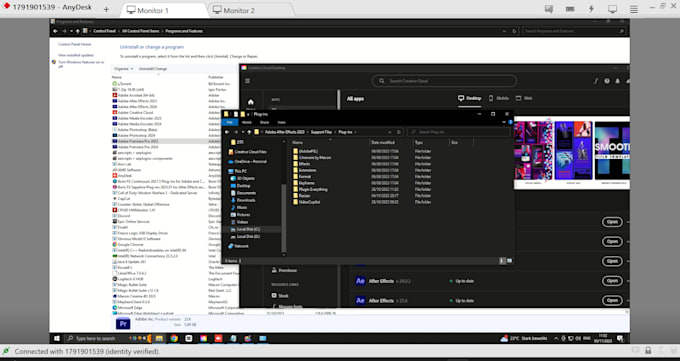
Task: Follow the View installed updates link
Action: pyautogui.click(x=76, y=55)
